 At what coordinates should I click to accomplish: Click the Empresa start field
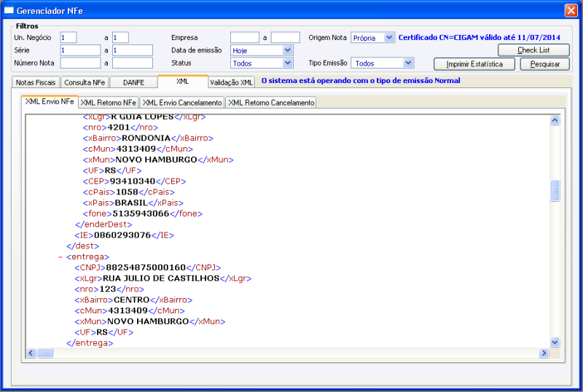(245, 38)
